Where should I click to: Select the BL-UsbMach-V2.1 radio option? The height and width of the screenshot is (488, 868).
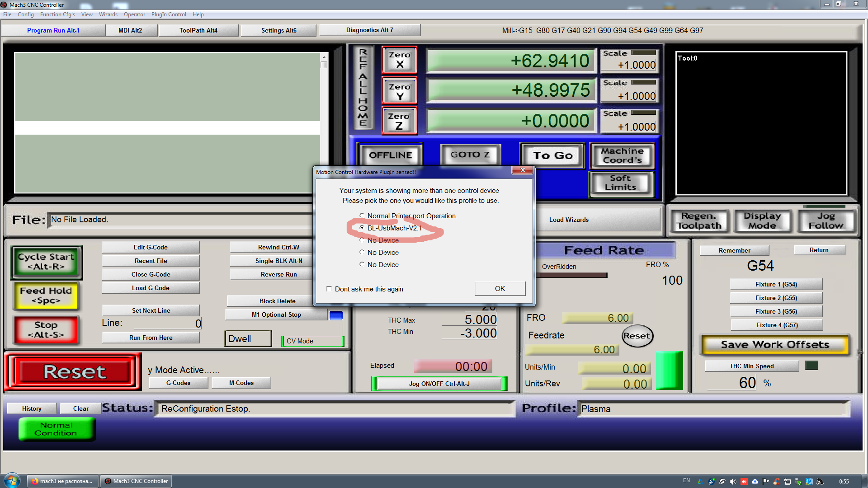[362, 228]
